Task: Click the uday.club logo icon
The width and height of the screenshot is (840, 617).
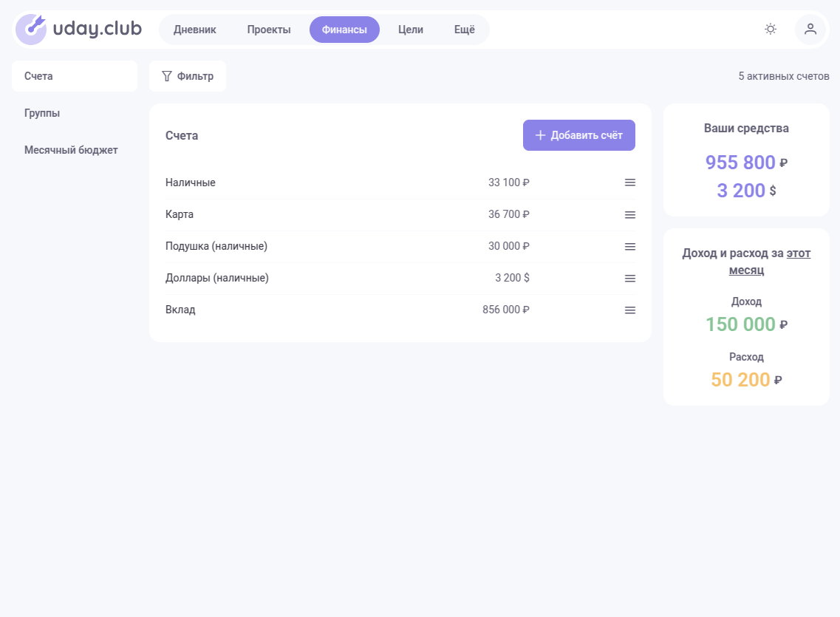Action: click(x=31, y=30)
